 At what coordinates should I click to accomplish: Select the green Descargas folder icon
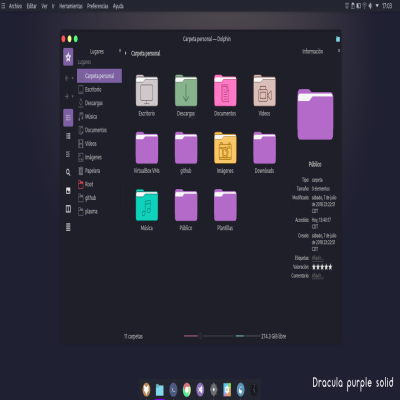click(186, 91)
